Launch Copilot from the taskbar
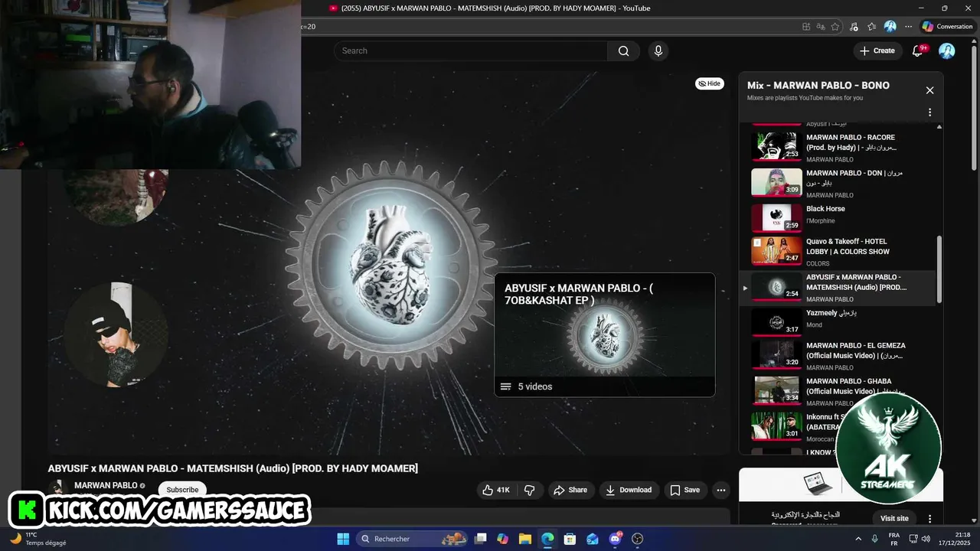This screenshot has height=551, width=980. click(x=502, y=539)
